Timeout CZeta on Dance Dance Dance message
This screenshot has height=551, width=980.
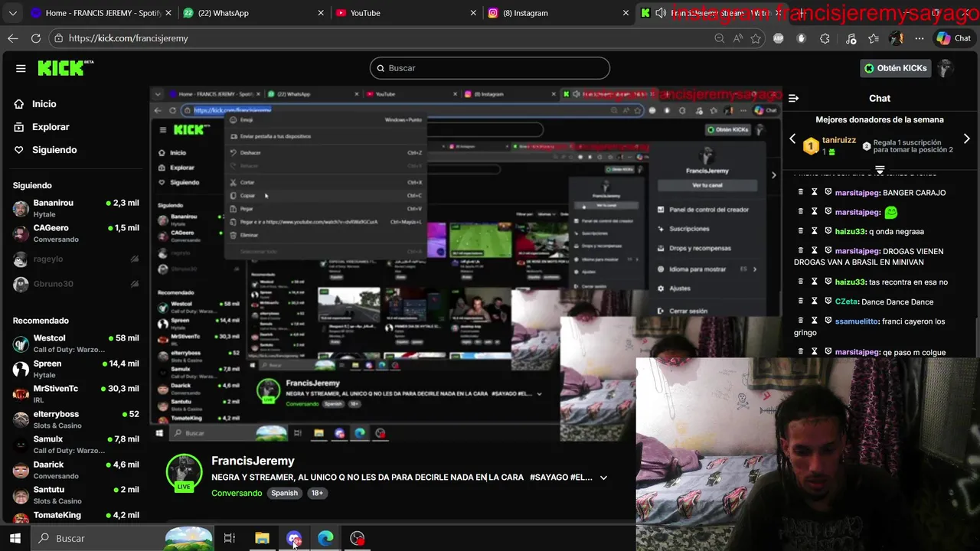tap(815, 302)
